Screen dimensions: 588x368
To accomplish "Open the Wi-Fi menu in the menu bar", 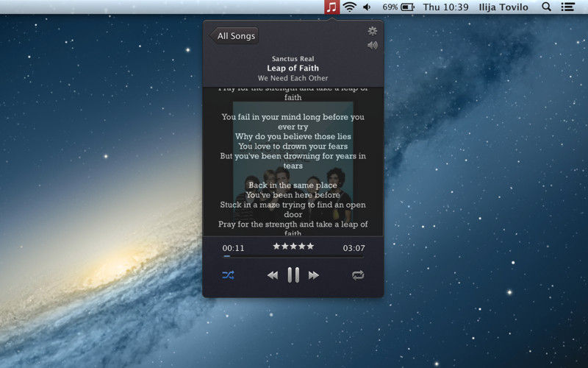I will pyautogui.click(x=350, y=7).
